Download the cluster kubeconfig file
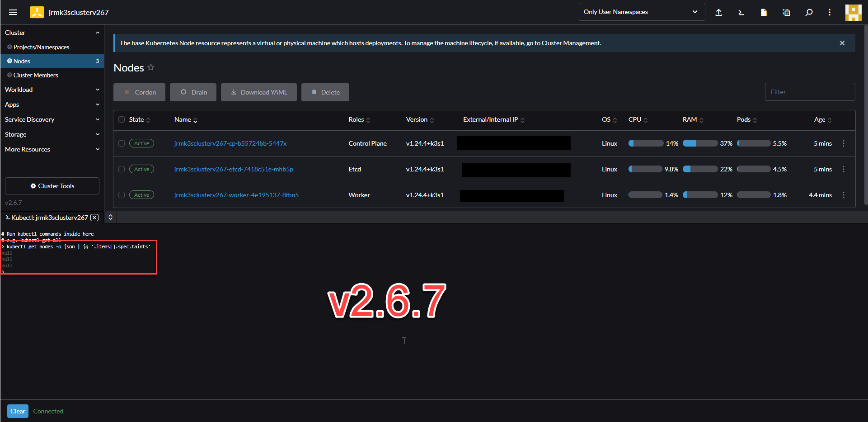Image resolution: width=868 pixels, height=422 pixels. [764, 12]
